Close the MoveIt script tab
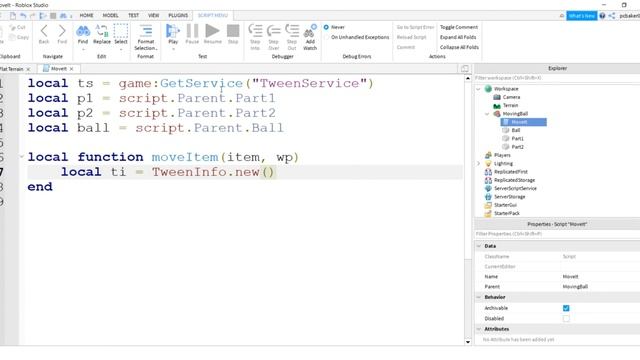The image size is (640, 360). pos(71,69)
